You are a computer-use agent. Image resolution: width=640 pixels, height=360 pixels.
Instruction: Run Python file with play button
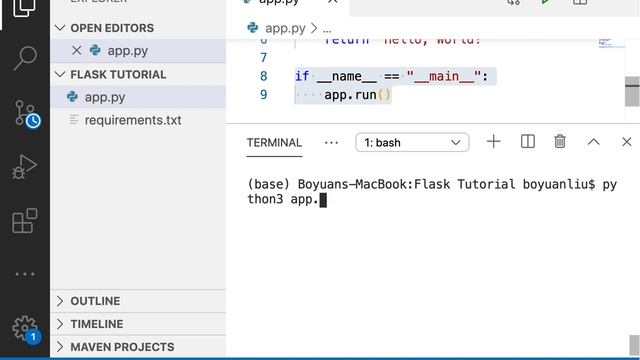pos(546,2)
